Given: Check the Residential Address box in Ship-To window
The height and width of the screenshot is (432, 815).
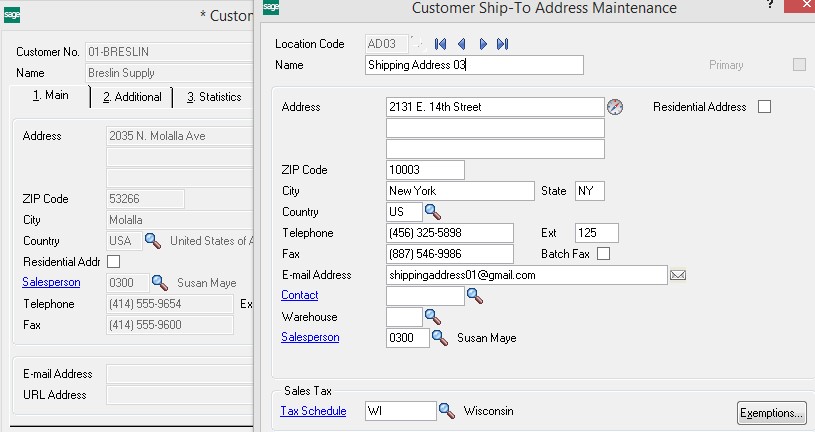Looking at the screenshot, I should coord(765,107).
